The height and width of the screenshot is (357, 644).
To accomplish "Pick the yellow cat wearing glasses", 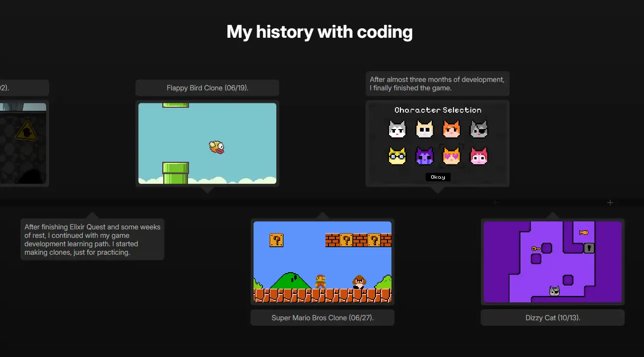I will click(397, 155).
